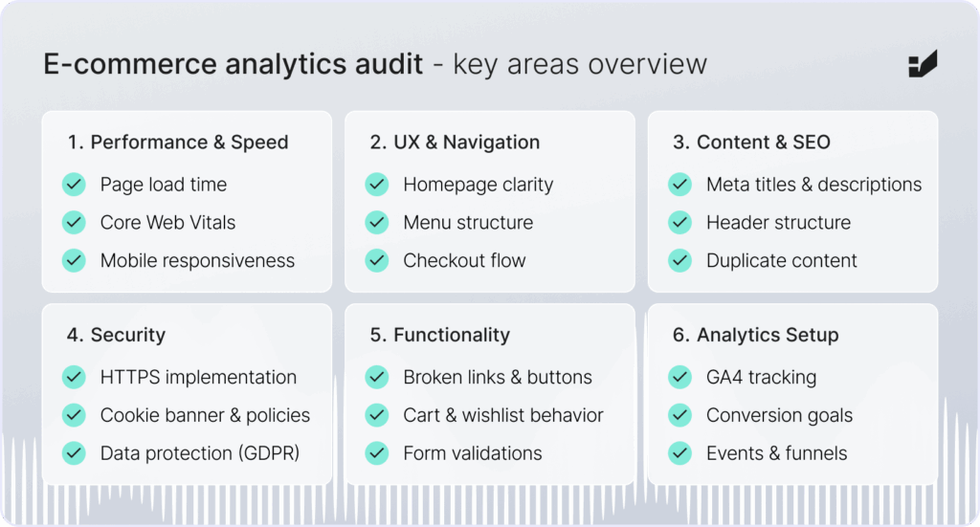Select the UX & Navigation heading
This screenshot has width=980, height=527.
[455, 143]
